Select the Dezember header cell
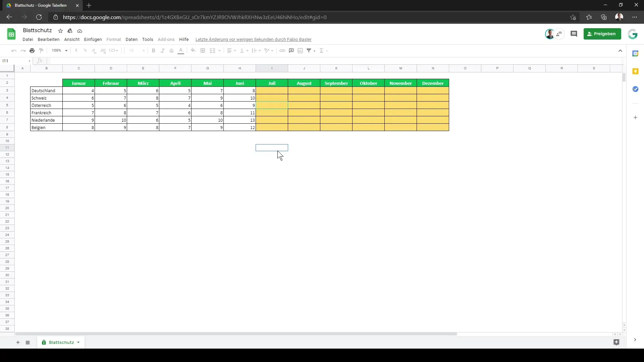 [433, 83]
